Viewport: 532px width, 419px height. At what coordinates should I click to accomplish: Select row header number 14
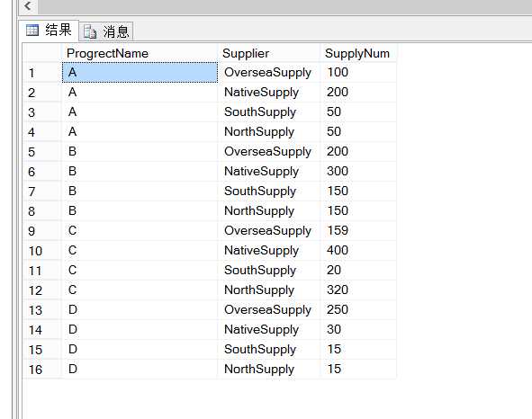(x=42, y=329)
